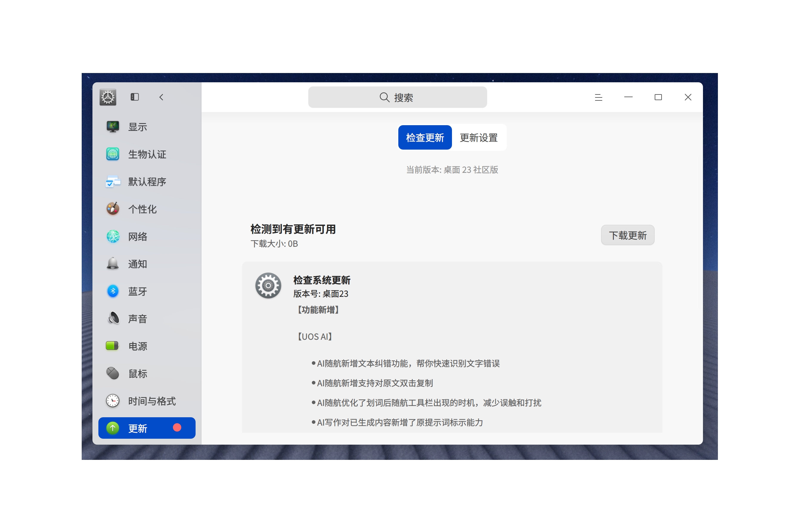The height and width of the screenshot is (532, 799).
Task: Click the red update notification dot
Action: (177, 427)
